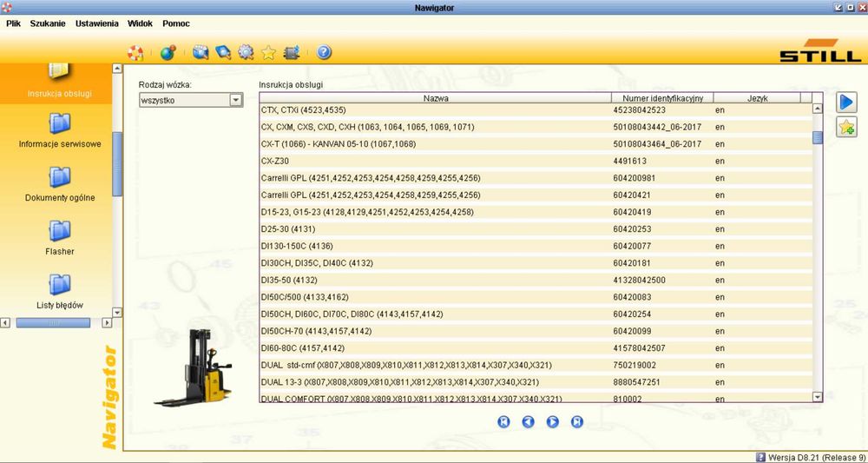Select the DI130-150C (4136) row
The image size is (868, 463).
tap(536, 246)
